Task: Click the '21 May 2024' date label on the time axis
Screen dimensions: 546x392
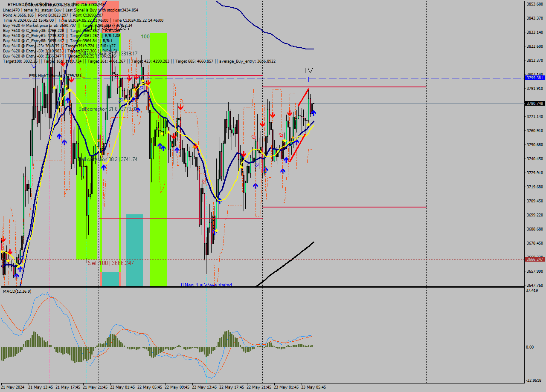Action: point(13,388)
